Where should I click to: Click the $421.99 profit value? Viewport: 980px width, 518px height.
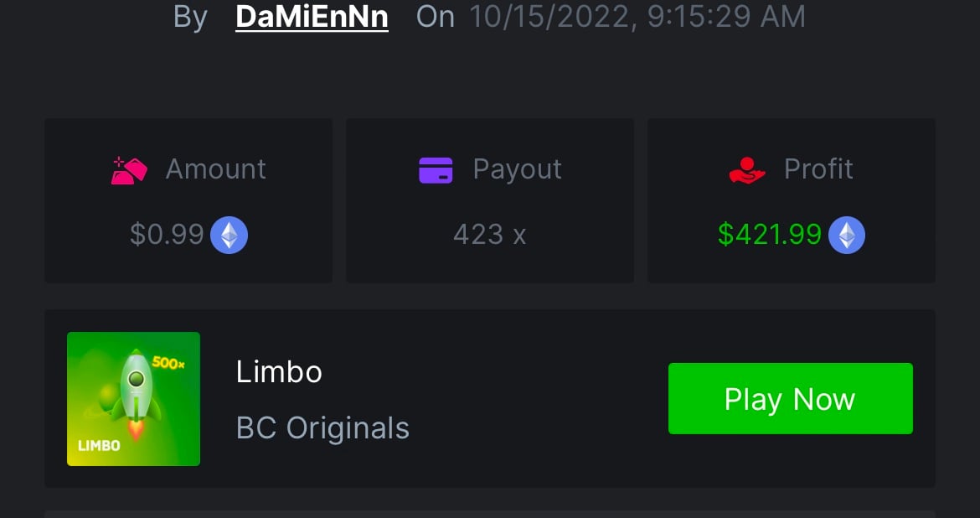(x=770, y=235)
